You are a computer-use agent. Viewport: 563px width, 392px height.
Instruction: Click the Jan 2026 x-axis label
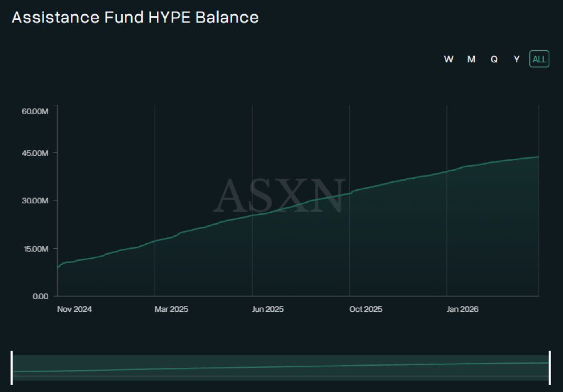coord(462,309)
